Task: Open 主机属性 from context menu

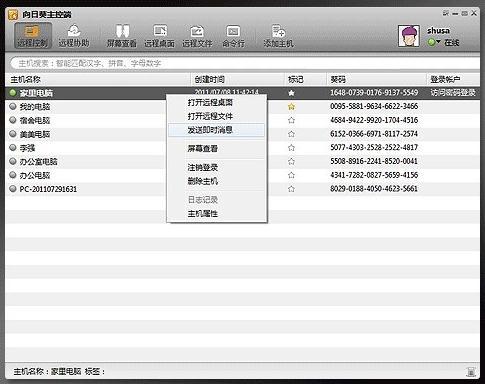Action: coord(216,213)
